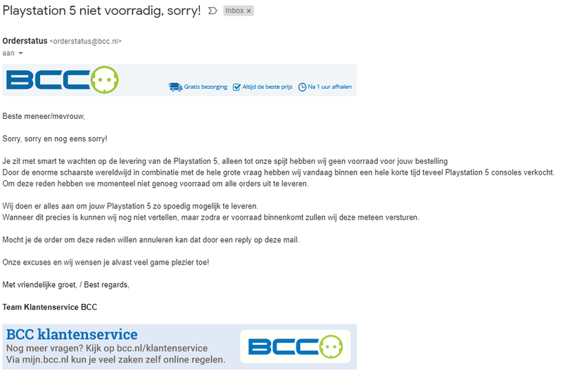Click the sender name Orderstatus

point(25,41)
